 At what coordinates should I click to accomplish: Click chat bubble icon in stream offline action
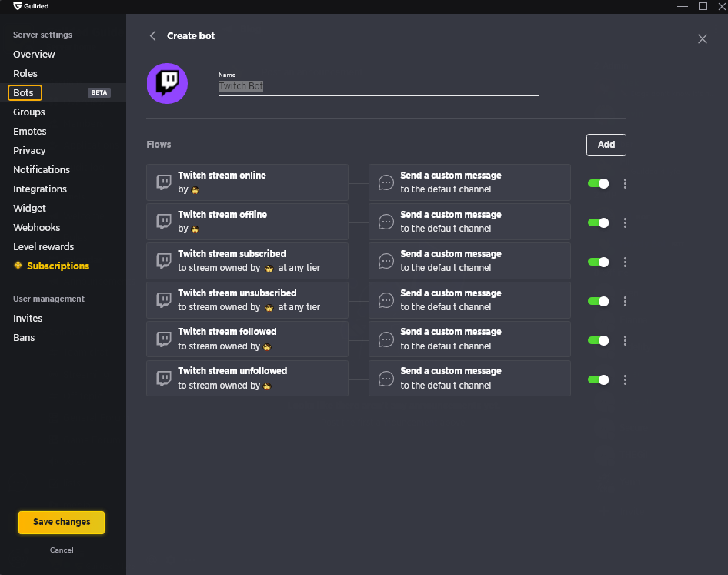[386, 222]
